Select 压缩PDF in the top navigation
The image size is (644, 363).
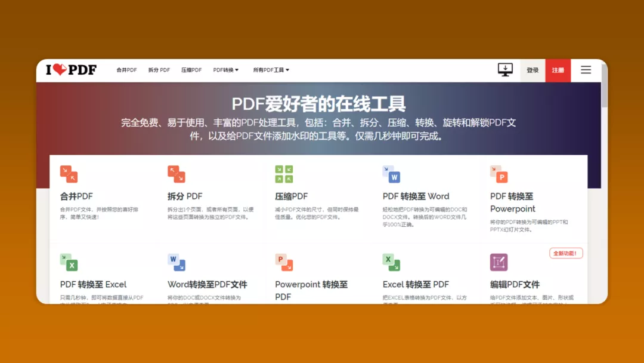coord(191,70)
